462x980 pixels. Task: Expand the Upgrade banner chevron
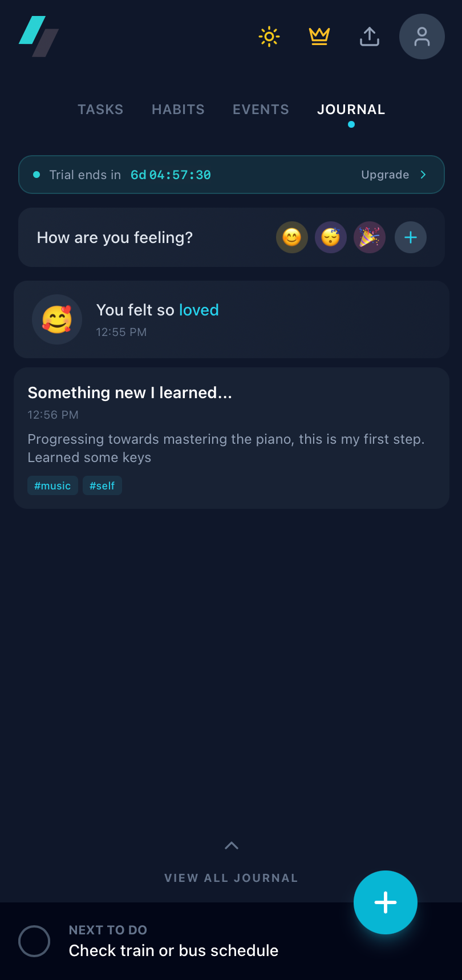tap(423, 175)
